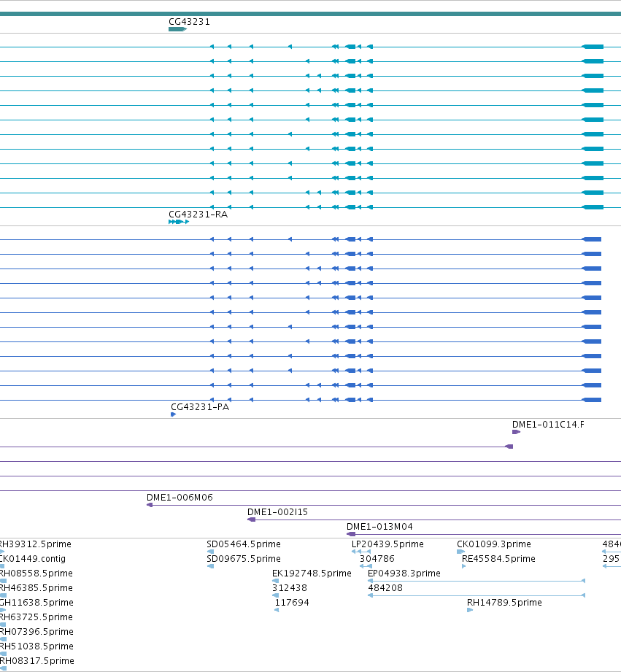Image resolution: width=621 pixels, height=672 pixels.
Task: Select the SD05464.5prime EST glyph
Action: (x=210, y=552)
